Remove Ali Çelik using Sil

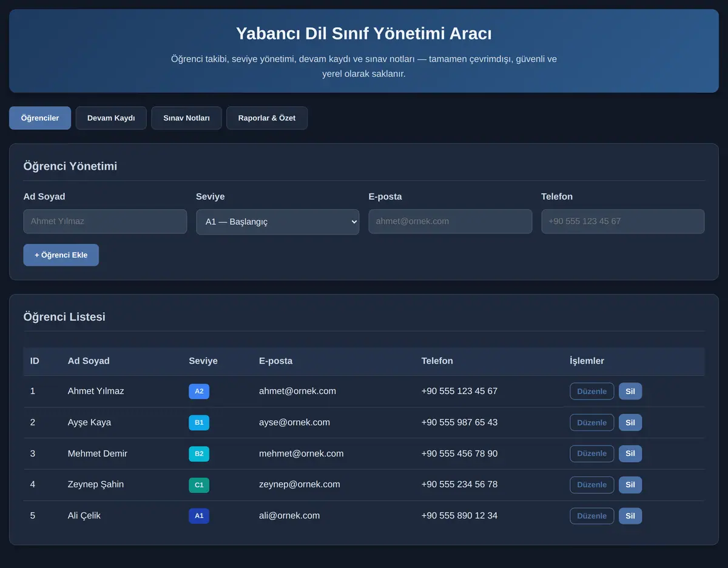click(630, 516)
